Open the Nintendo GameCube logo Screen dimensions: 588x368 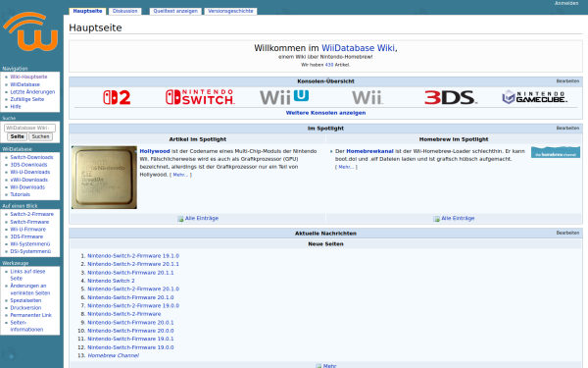pyautogui.click(x=534, y=97)
